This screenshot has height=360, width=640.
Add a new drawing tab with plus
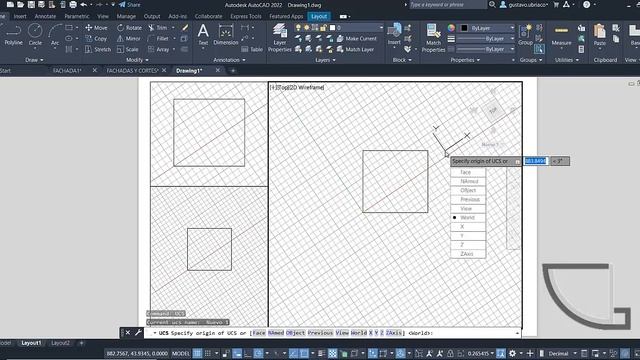pos(233,71)
